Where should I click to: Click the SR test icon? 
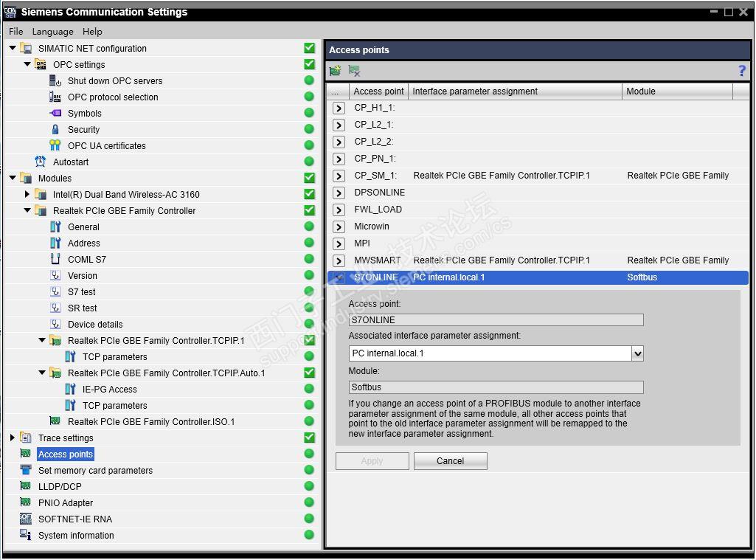55,308
